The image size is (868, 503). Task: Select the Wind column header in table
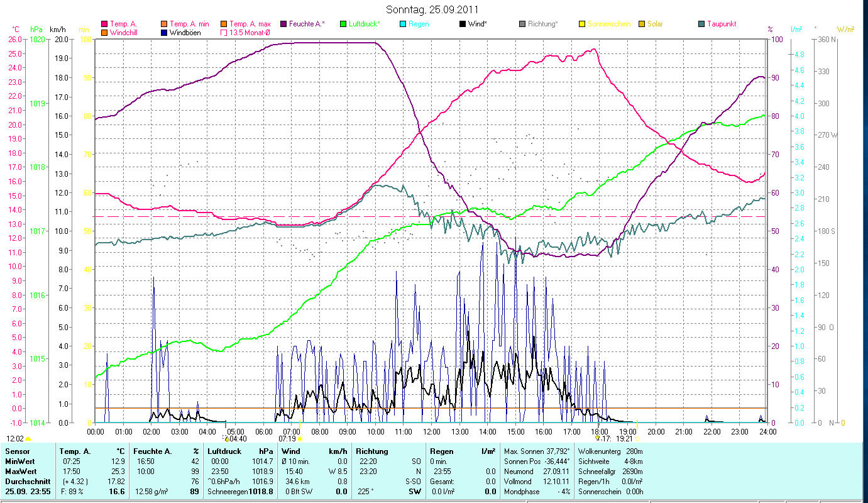pos(291,451)
